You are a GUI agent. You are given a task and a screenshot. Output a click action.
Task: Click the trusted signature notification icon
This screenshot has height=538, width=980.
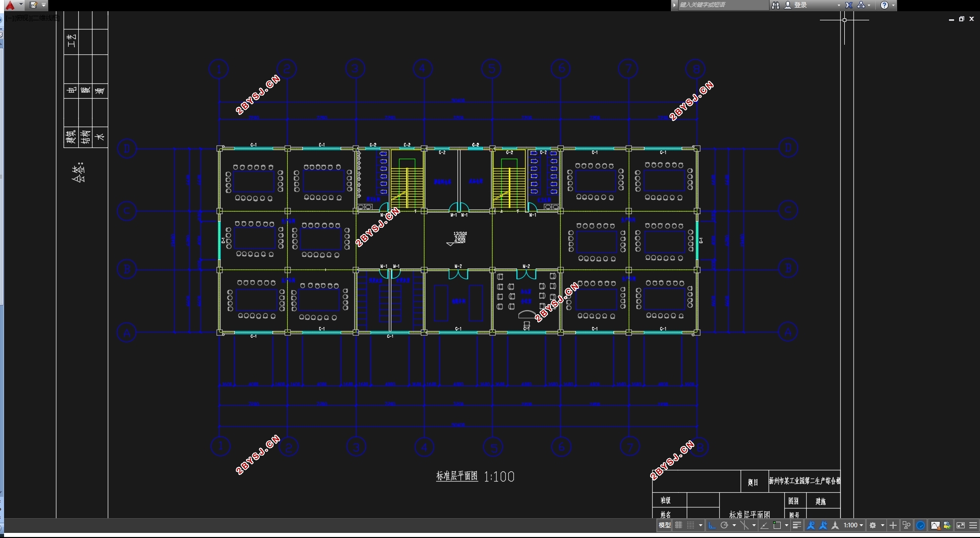(x=947, y=525)
